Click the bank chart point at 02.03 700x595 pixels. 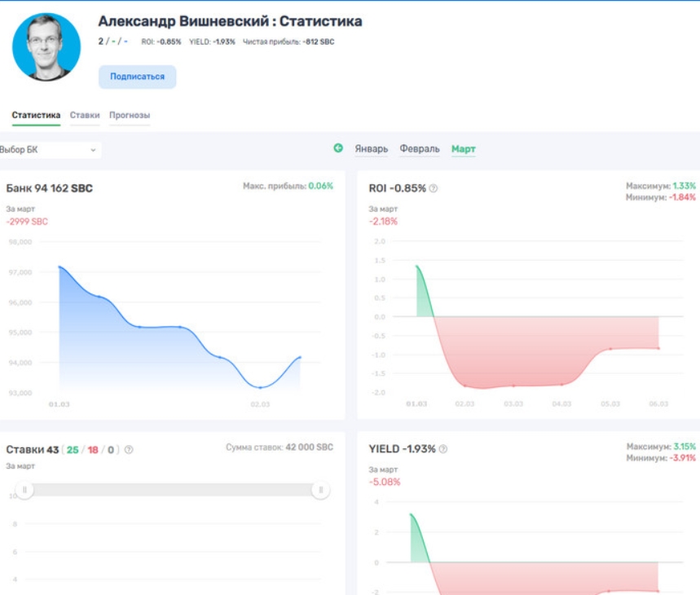260,387
